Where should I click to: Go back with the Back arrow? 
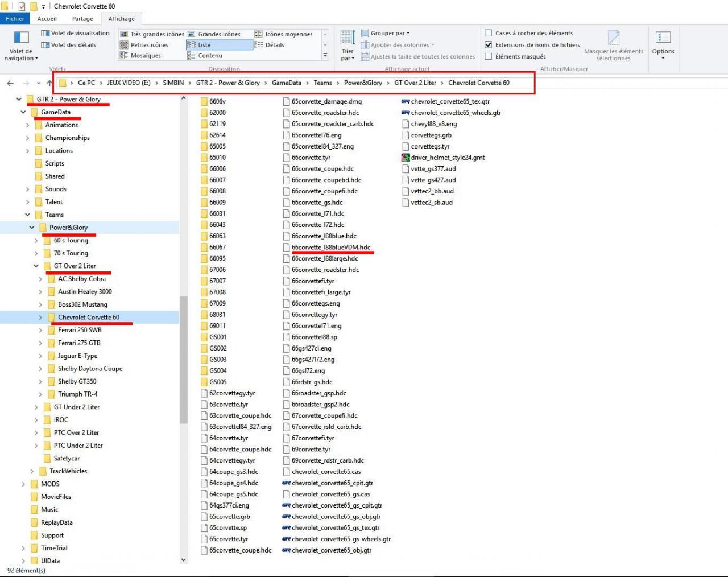pyautogui.click(x=10, y=83)
